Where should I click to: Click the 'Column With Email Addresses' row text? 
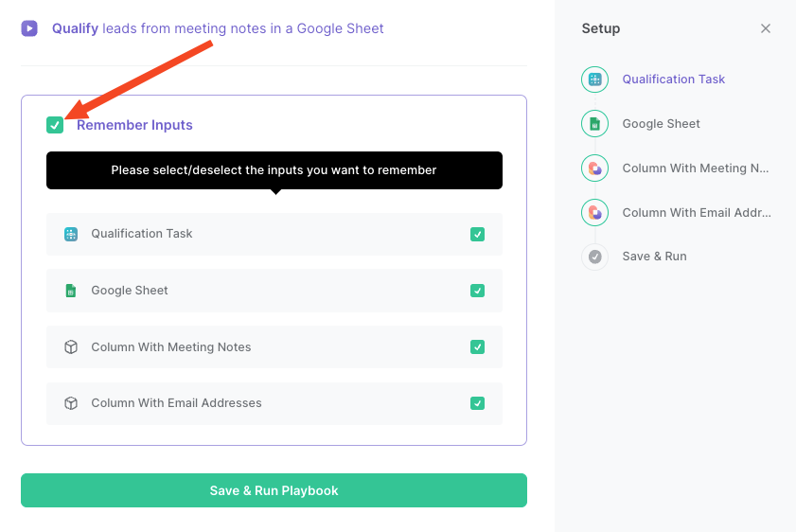176,402
